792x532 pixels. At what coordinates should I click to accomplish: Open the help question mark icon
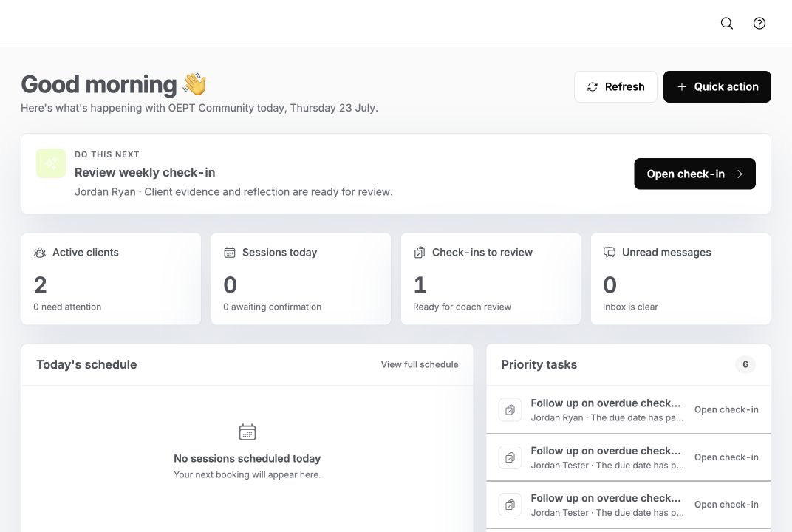pyautogui.click(x=759, y=23)
